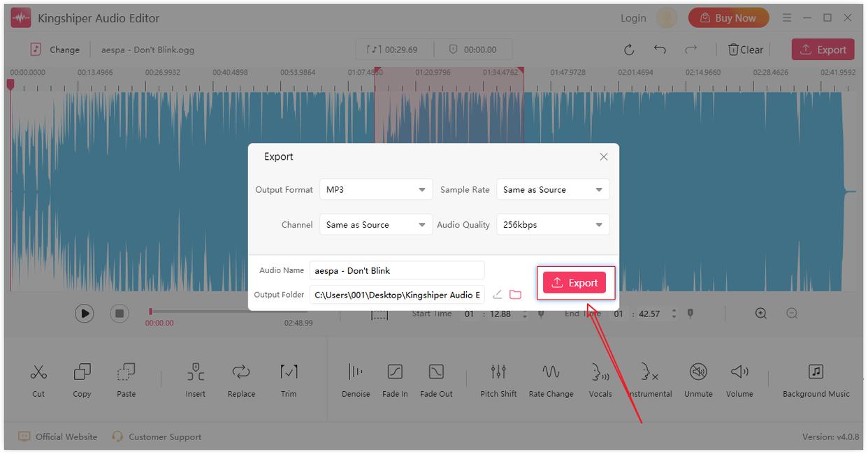Image resolution: width=868 pixels, height=454 pixels.
Task: Select the Rate Change tool
Action: point(551,373)
